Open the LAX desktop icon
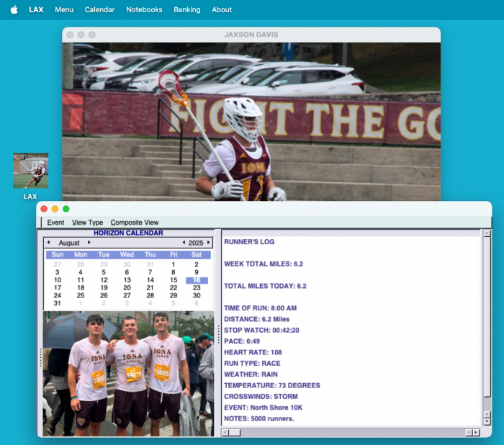Screen dimensions: 504x445 30,171
